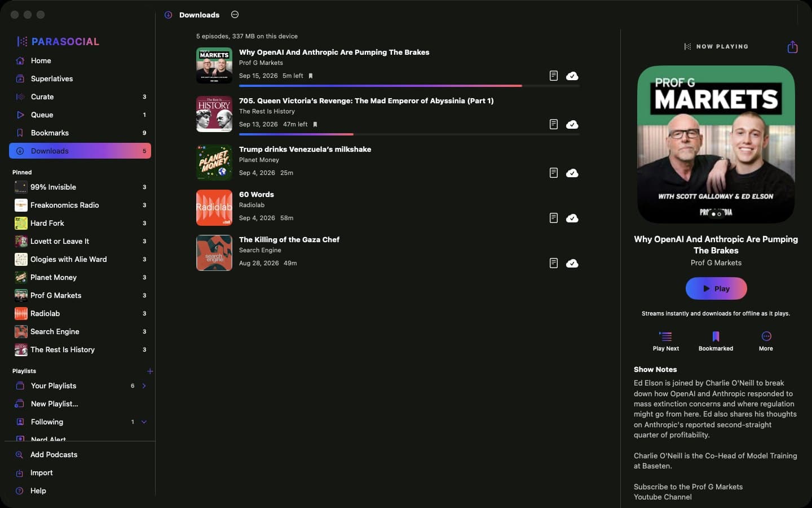Click progress bar of OpenAI and Anthropic episode

(x=409, y=86)
